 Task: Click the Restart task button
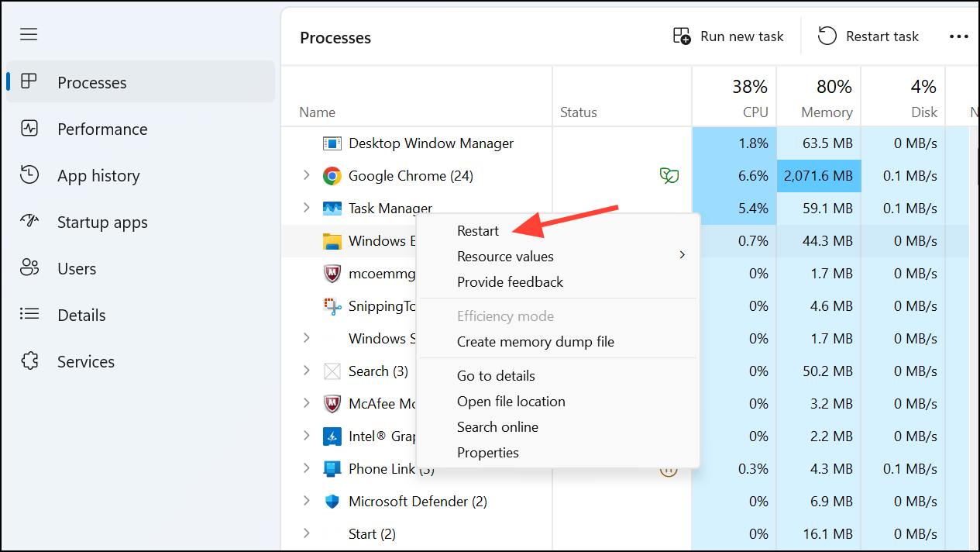(x=868, y=36)
